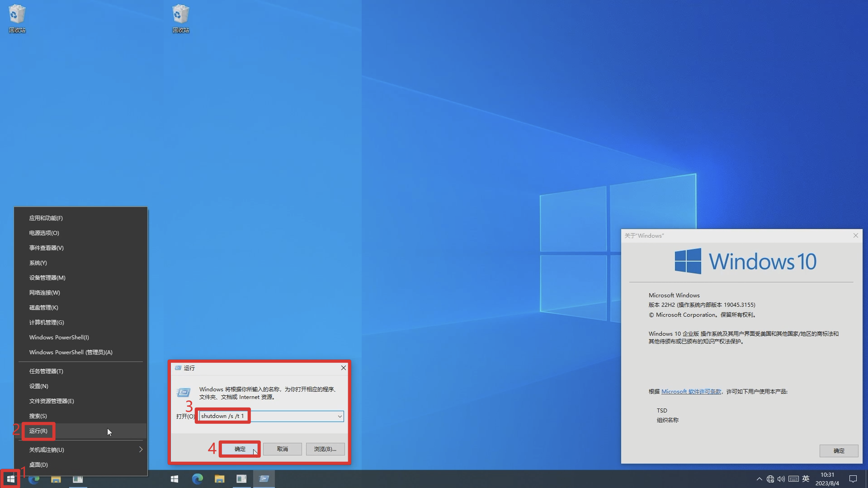Screen dimensions: 868x488
Task: Click the volume speaker tray icon
Action: pyautogui.click(x=781, y=479)
